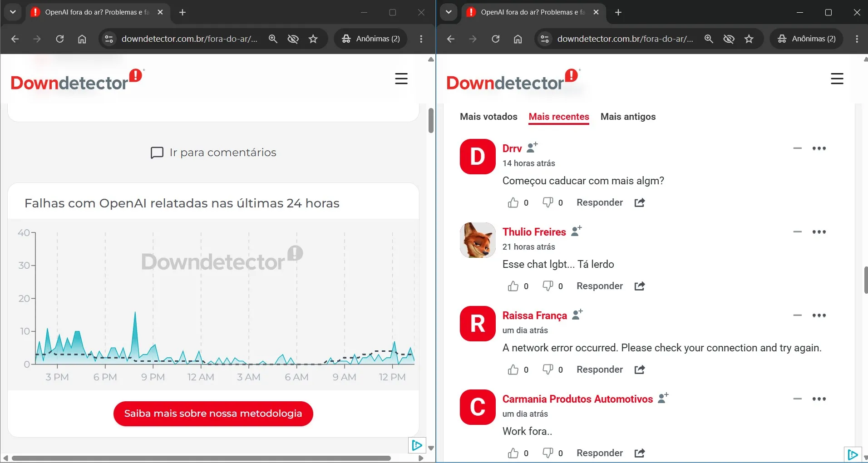Screen dimensions: 868x463
Task: Follow user Drrv icon
Action: (532, 147)
